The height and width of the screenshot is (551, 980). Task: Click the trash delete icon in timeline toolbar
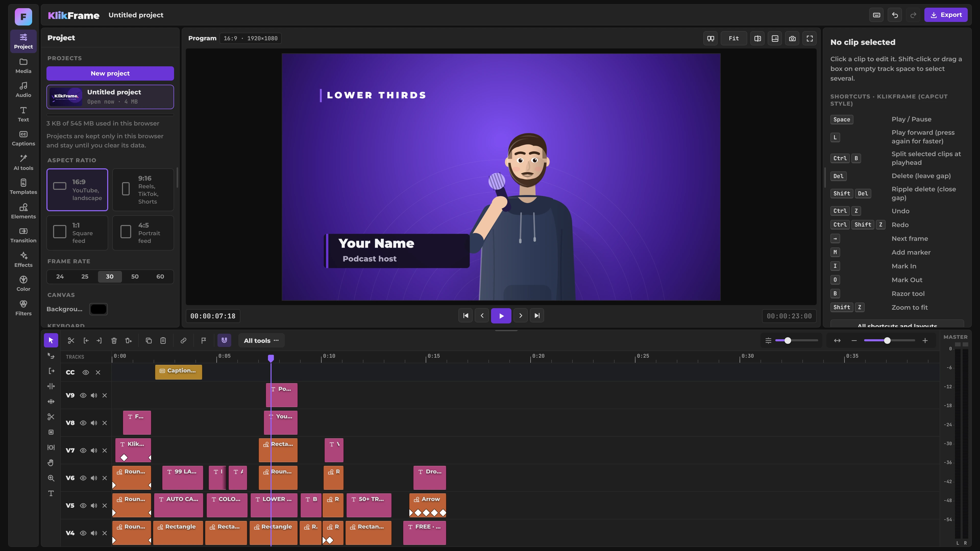(x=114, y=341)
